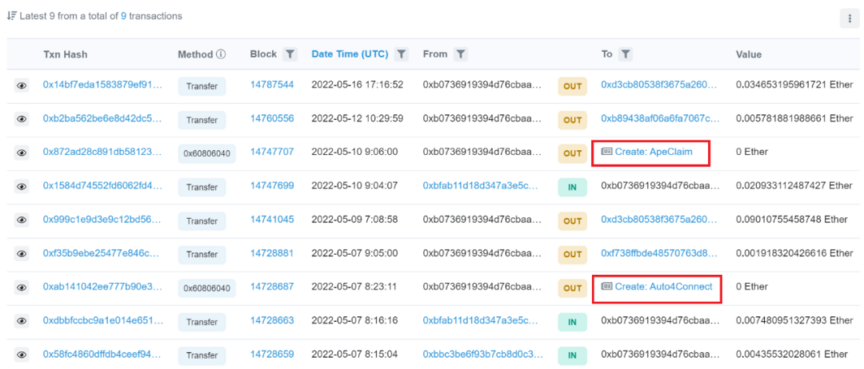864x369 pixels.
Task: Open transaction hash 0x14bf7eda1583879ef91
Action: (x=103, y=85)
